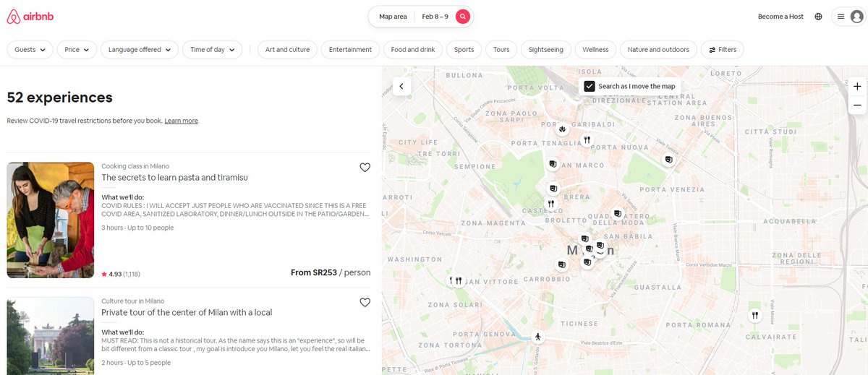Open the ticket marker at Quadrilatero della Moda
The image size is (868, 375).
point(616,213)
